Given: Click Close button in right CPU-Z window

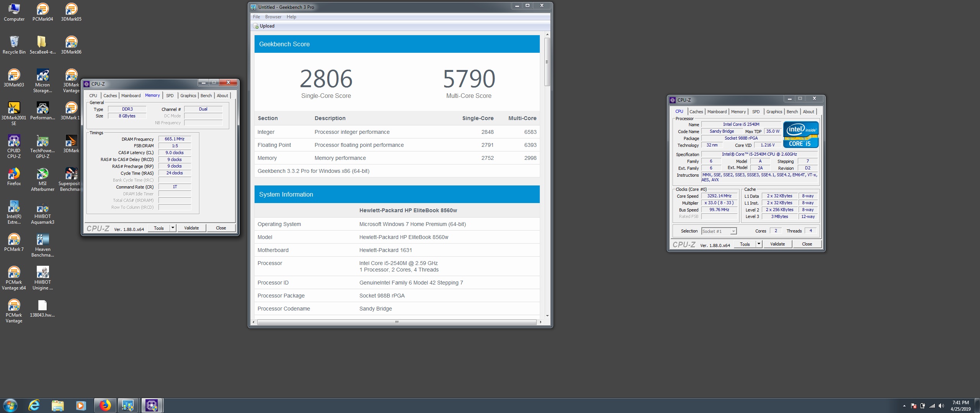Looking at the screenshot, I should click(x=807, y=244).
